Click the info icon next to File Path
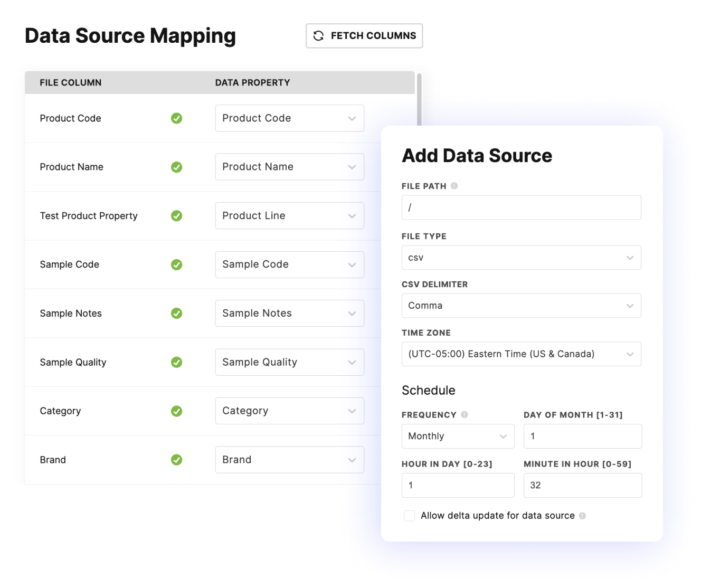The width and height of the screenshot is (701, 588). (x=454, y=186)
